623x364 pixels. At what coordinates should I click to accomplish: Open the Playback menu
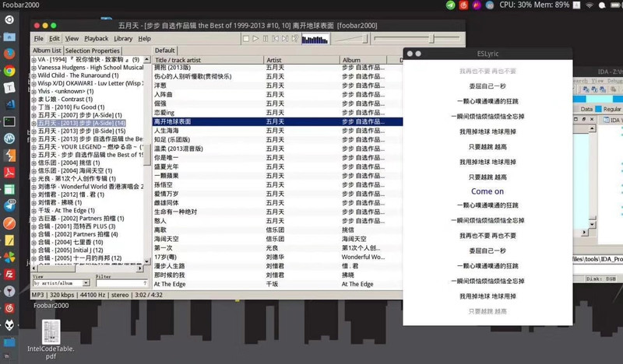coord(96,39)
